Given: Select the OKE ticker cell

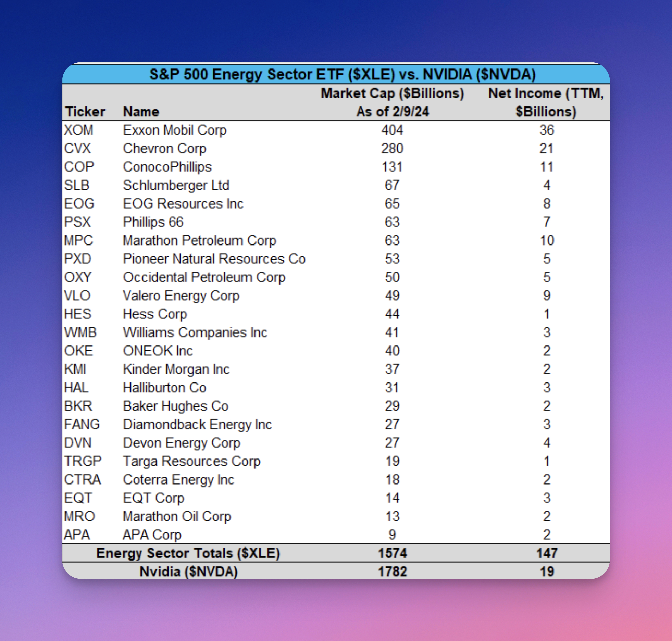Looking at the screenshot, I should point(78,351).
